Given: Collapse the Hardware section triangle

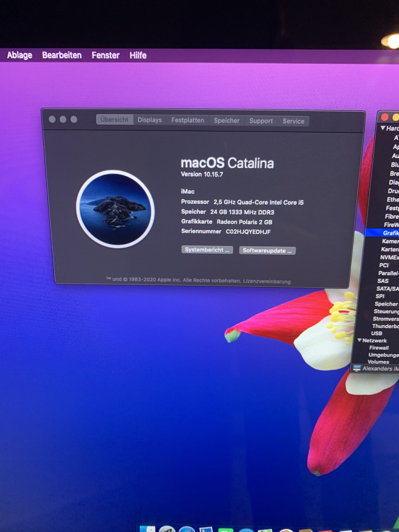Looking at the screenshot, I should point(383,128).
